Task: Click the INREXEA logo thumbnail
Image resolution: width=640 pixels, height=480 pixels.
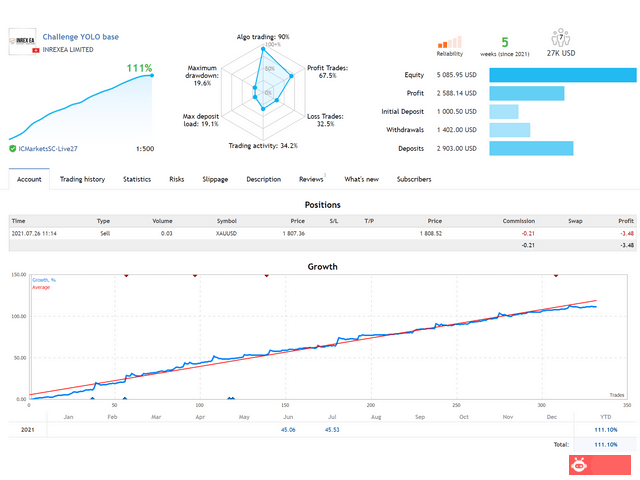Action: click(x=22, y=41)
